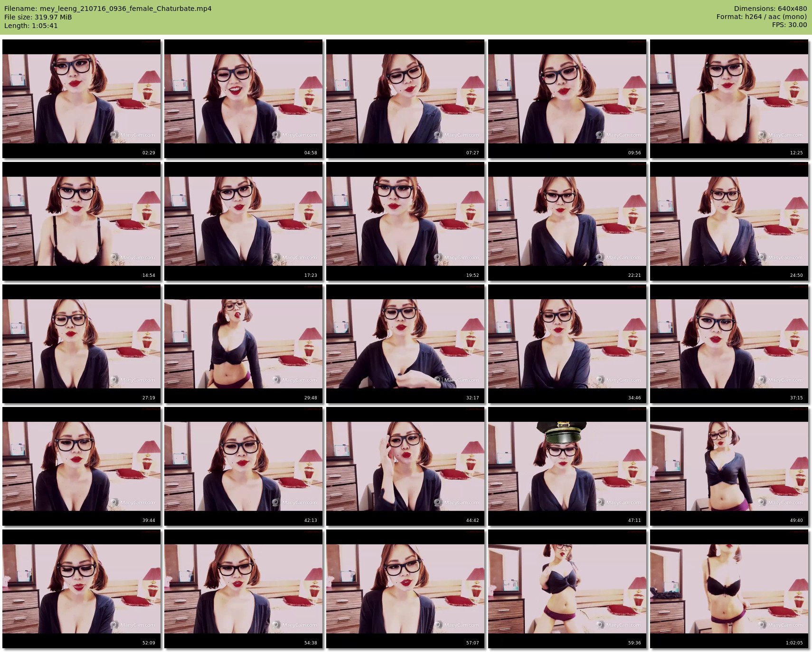Select the FPS 30.00 label

(x=789, y=25)
